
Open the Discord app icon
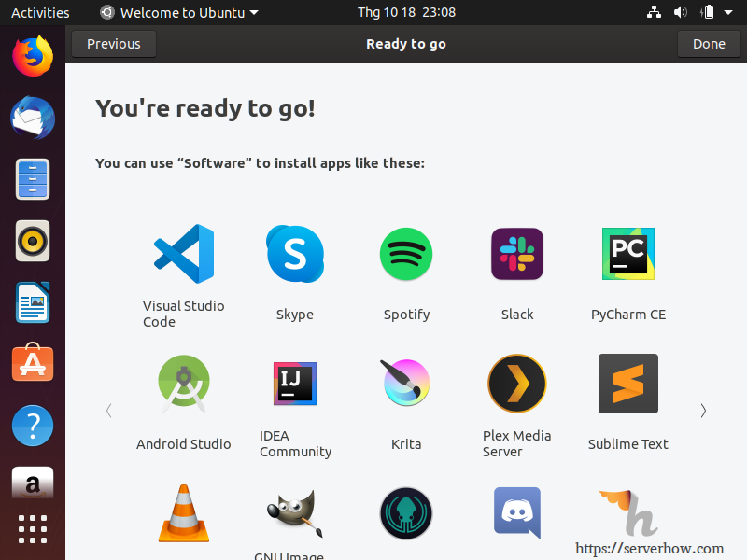[x=517, y=512]
